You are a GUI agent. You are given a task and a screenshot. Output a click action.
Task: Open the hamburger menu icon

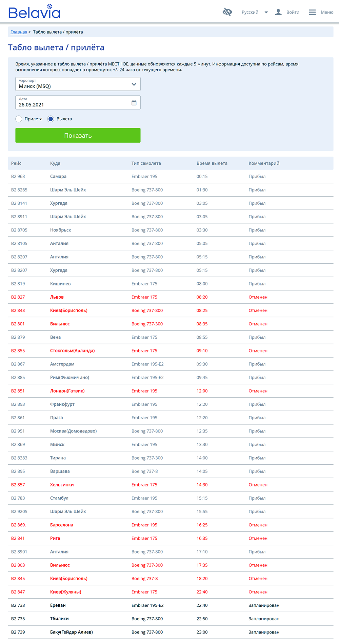coord(312,12)
